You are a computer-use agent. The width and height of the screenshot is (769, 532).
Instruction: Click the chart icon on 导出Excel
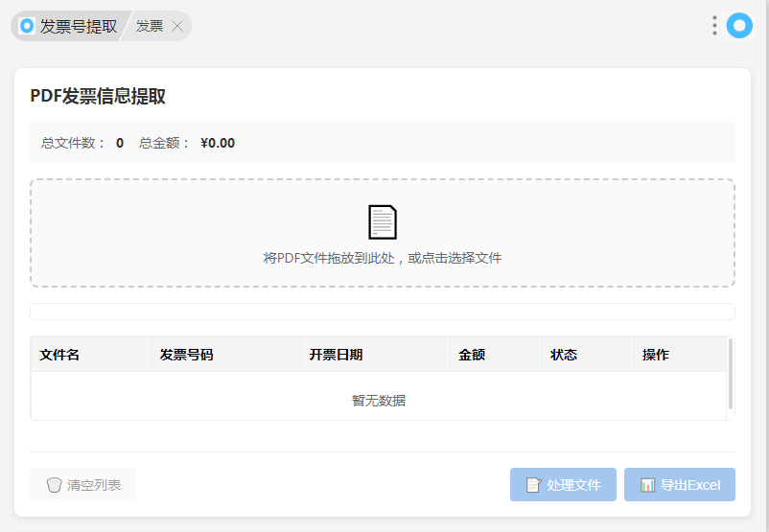tap(648, 485)
